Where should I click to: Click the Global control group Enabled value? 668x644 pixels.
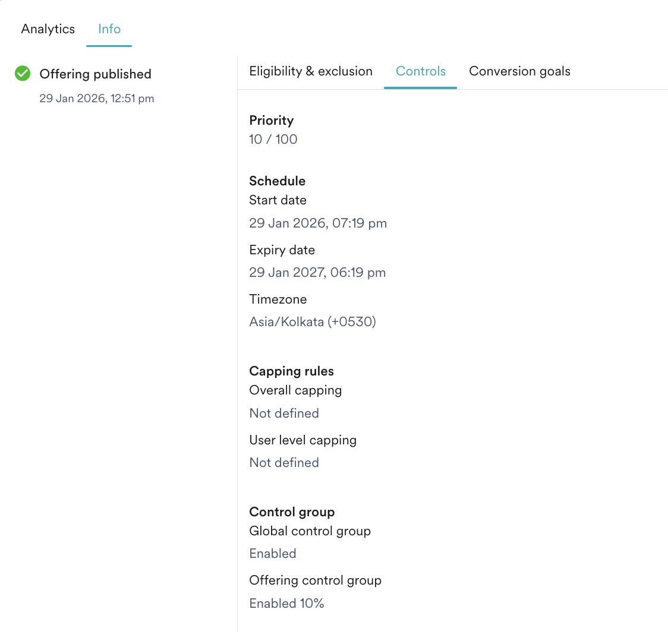click(273, 553)
